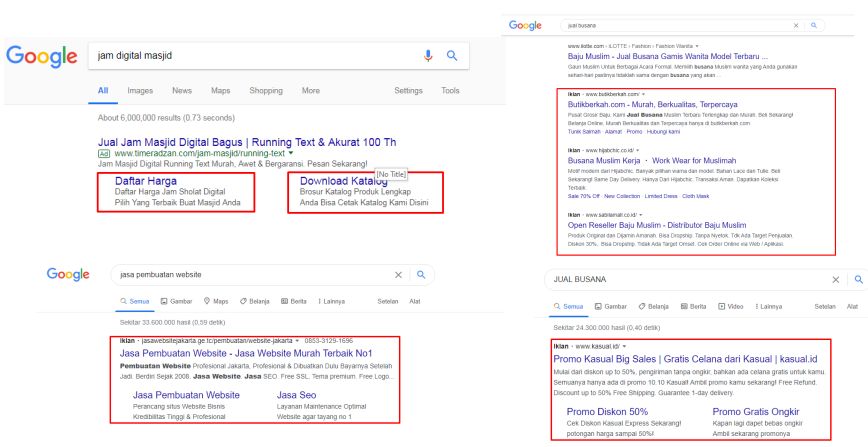868x447 pixels.
Task: Switch to the Shopping tab
Action: tap(266, 90)
